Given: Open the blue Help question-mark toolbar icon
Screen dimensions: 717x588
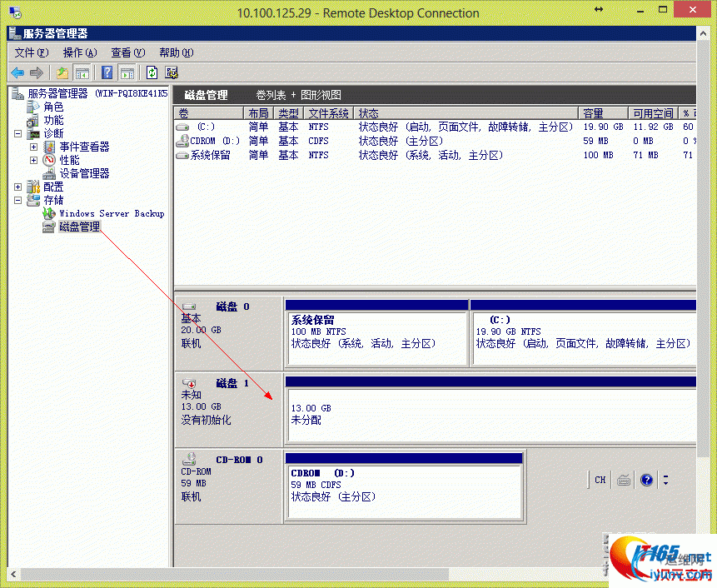Looking at the screenshot, I should (x=107, y=72).
